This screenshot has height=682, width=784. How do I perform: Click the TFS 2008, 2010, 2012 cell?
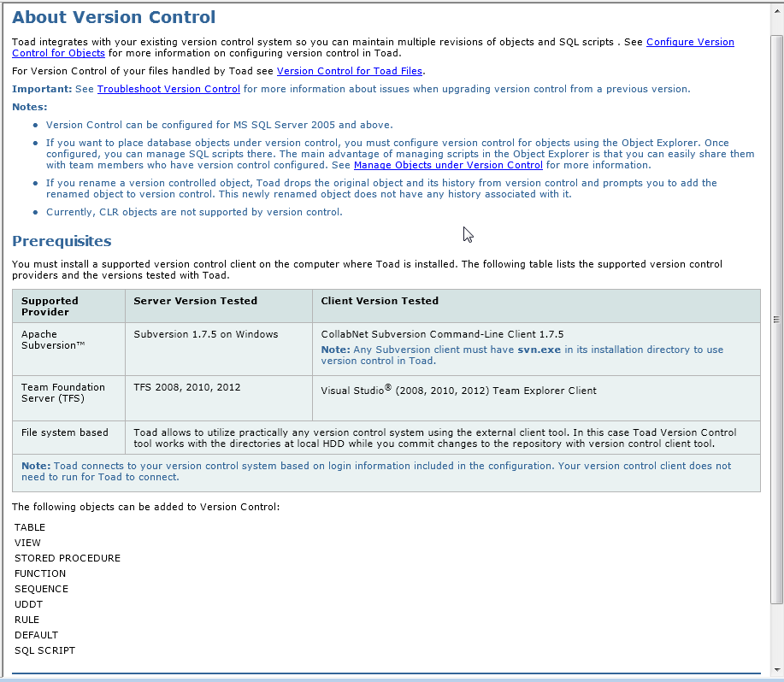[x=187, y=387]
